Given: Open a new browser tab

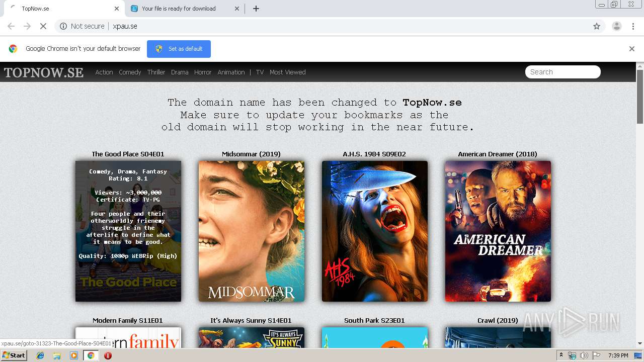Looking at the screenshot, I should (256, 9).
